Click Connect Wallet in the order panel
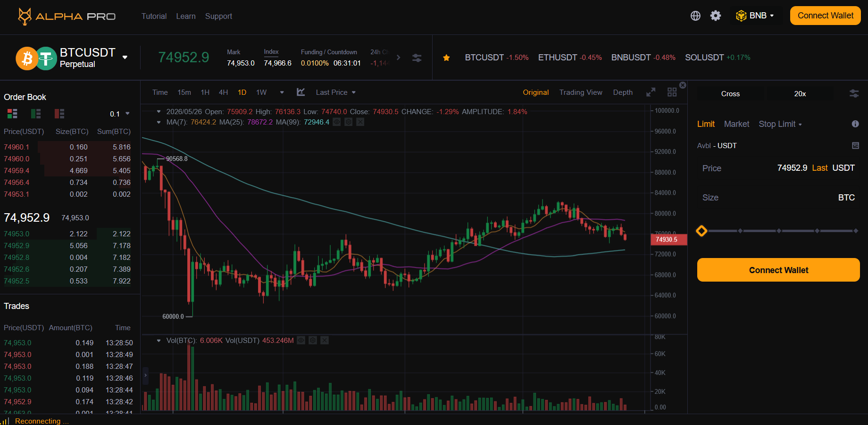Image resolution: width=868 pixels, height=425 pixels. [x=778, y=270]
